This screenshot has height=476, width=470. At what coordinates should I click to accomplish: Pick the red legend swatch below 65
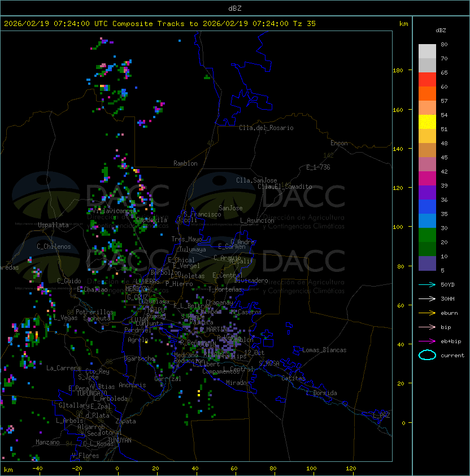(x=427, y=80)
